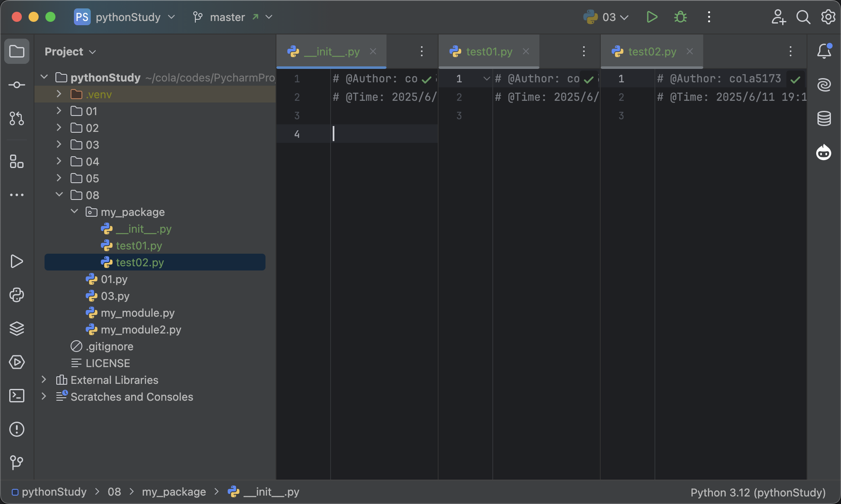Toggle code folding arrow in test01.py line 1
This screenshot has height=504, width=841.
[486, 79]
